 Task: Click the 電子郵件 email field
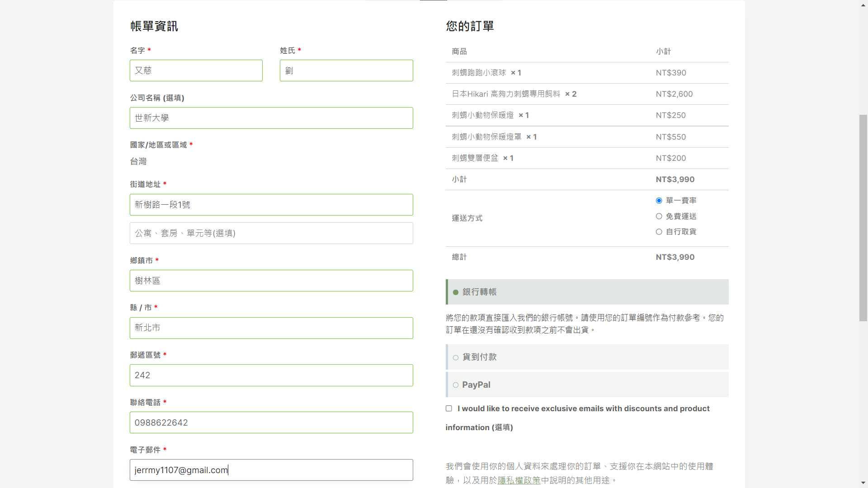271,470
